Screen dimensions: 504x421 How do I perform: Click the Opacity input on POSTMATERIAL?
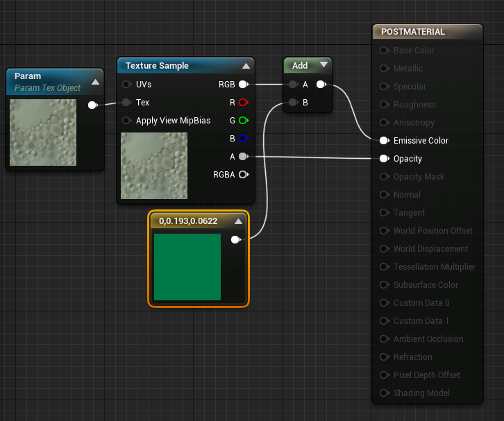pyautogui.click(x=385, y=159)
